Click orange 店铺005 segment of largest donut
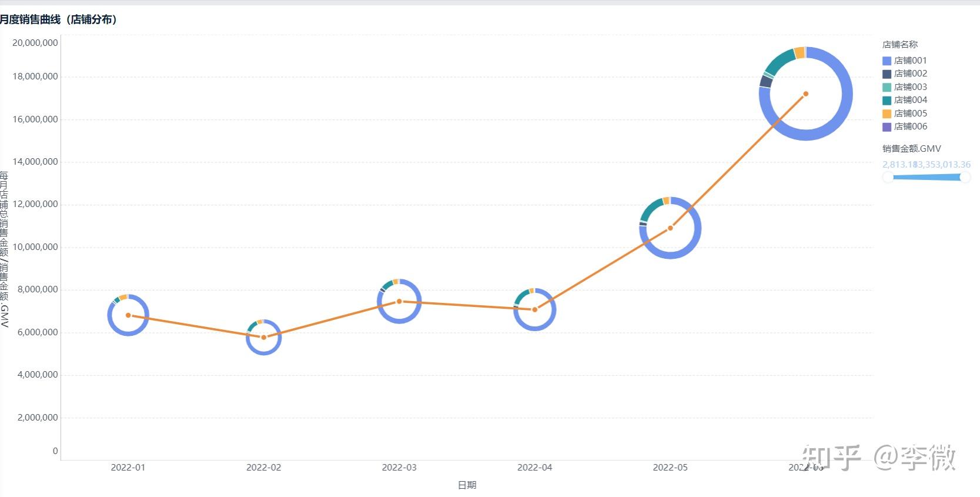 click(x=800, y=53)
